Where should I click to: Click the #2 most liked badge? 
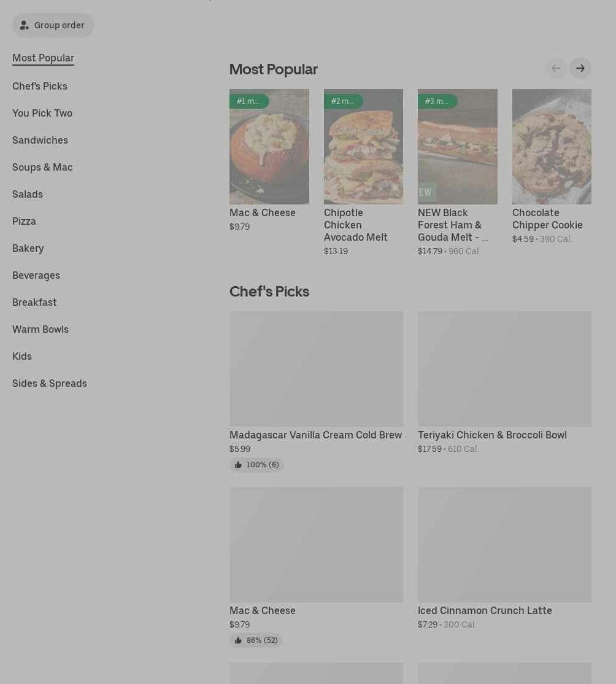[x=343, y=101]
